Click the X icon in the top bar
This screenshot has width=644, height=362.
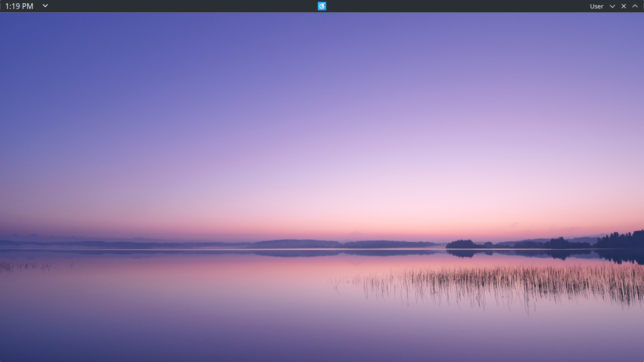pos(624,6)
